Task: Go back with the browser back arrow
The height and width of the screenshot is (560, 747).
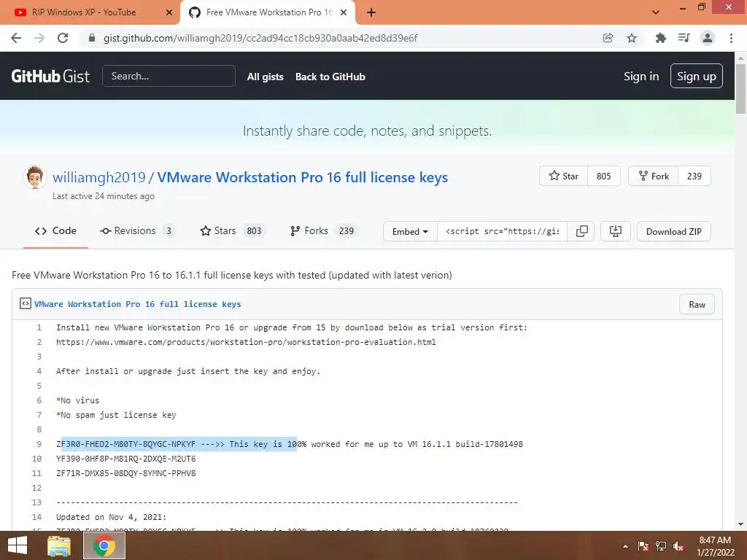Action: tap(16, 38)
